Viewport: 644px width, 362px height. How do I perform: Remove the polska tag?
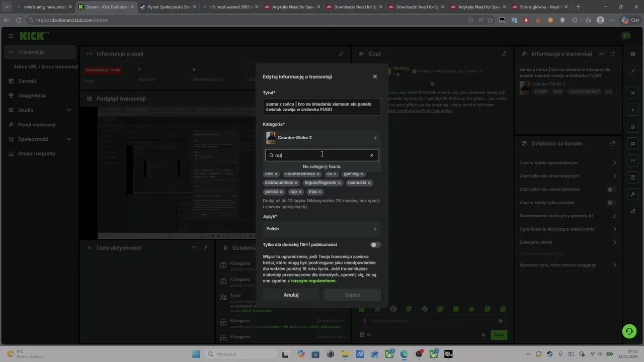[281, 192]
